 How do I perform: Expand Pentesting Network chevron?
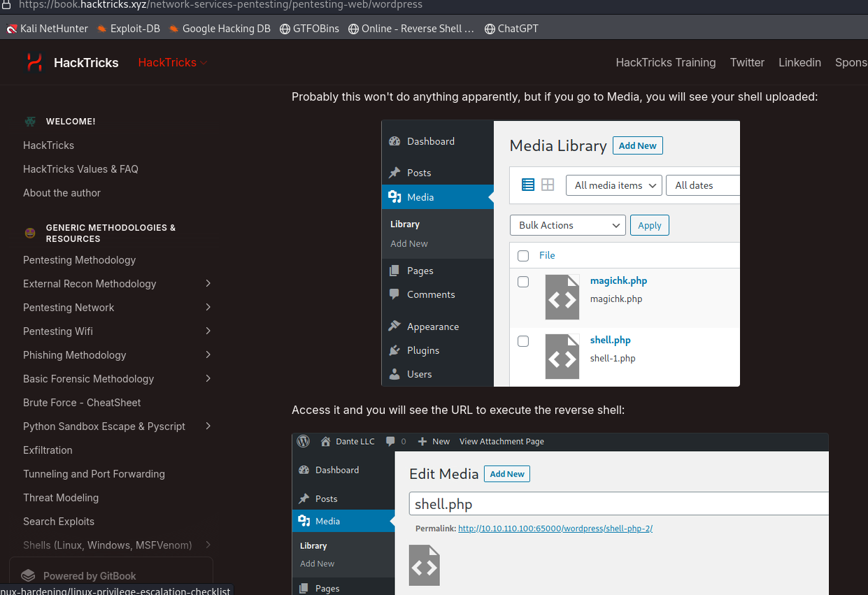coord(208,307)
